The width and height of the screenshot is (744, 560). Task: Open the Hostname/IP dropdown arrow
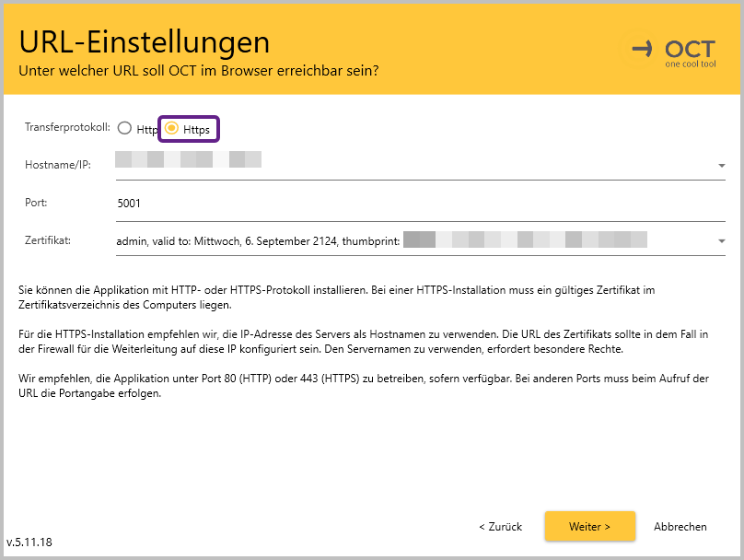[721, 166]
